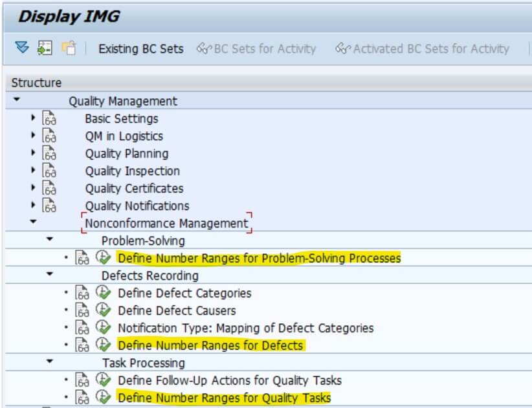The image size is (532, 408).
Task: Execute Define Number Ranges for Problem-Solving Processes
Action: (x=103, y=258)
